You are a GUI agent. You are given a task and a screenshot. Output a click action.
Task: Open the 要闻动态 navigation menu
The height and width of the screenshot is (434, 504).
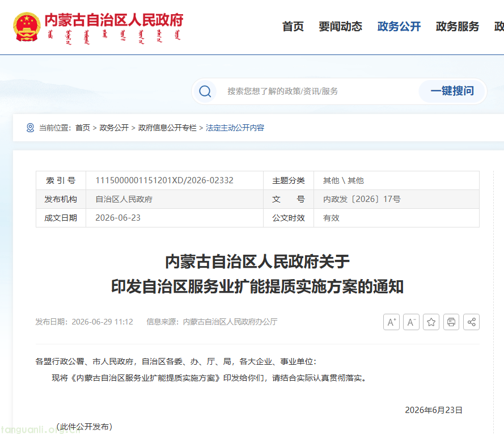pos(340,27)
